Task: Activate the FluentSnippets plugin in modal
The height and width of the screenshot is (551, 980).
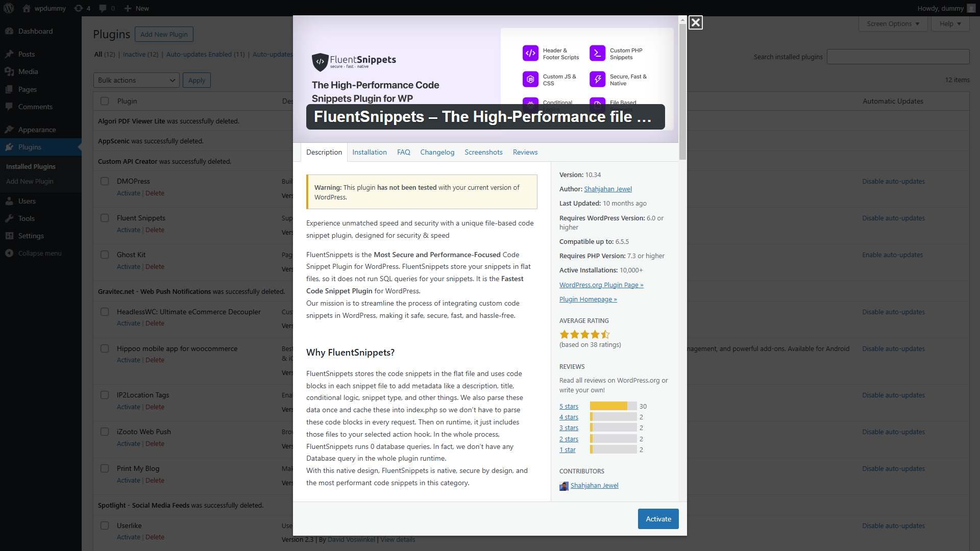Action: tap(658, 519)
